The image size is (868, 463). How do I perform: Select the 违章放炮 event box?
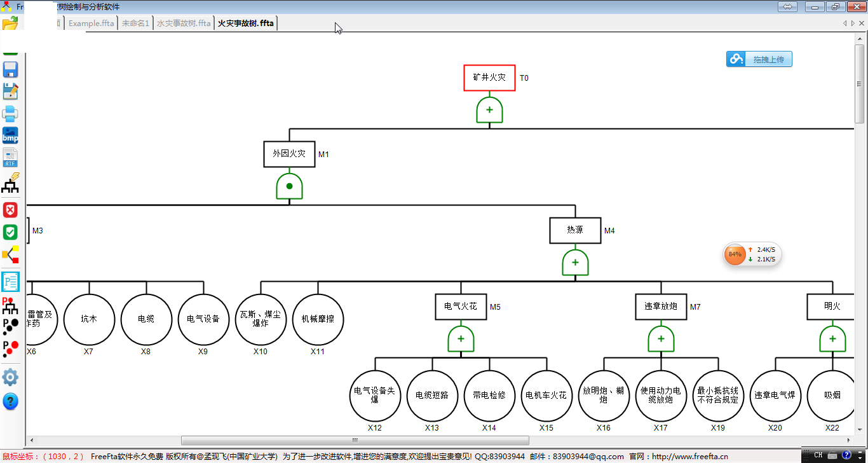tap(661, 307)
